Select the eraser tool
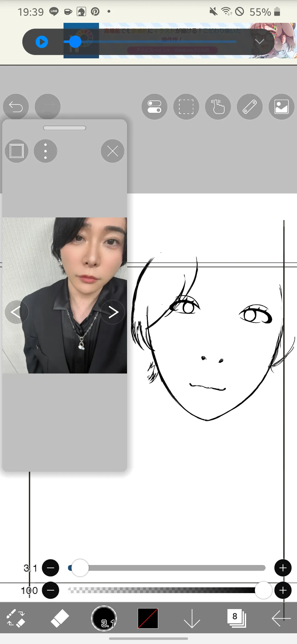The image size is (297, 644). 60,618
